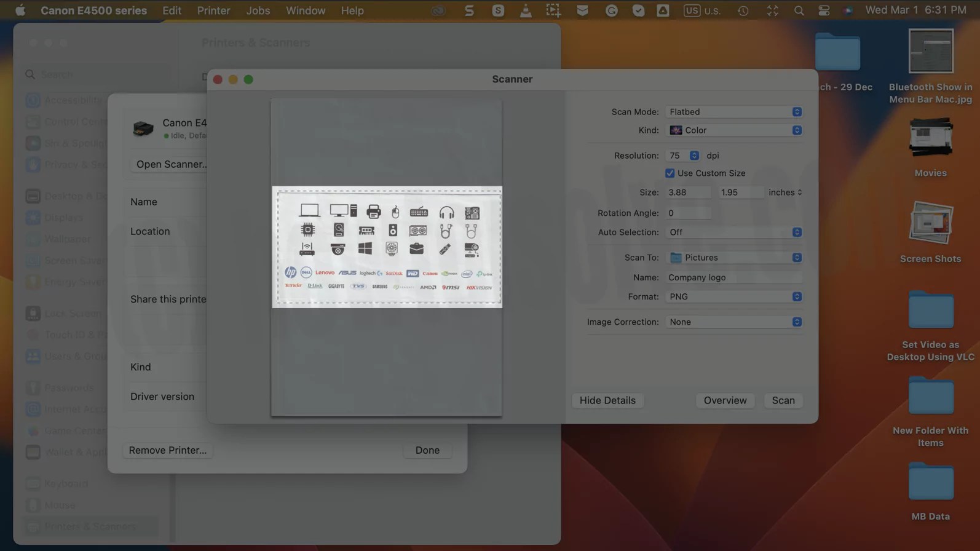Click the height size field showing 1.95
Viewport: 980px width, 551px height.
click(x=741, y=192)
